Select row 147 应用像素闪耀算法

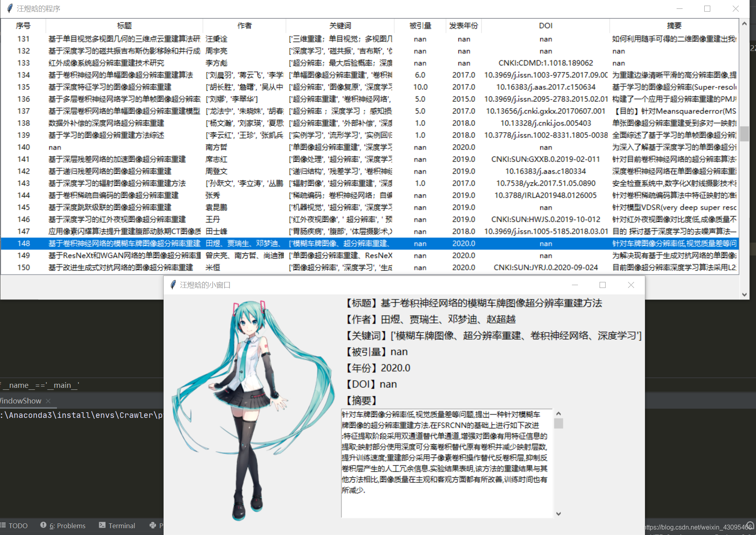click(x=369, y=231)
